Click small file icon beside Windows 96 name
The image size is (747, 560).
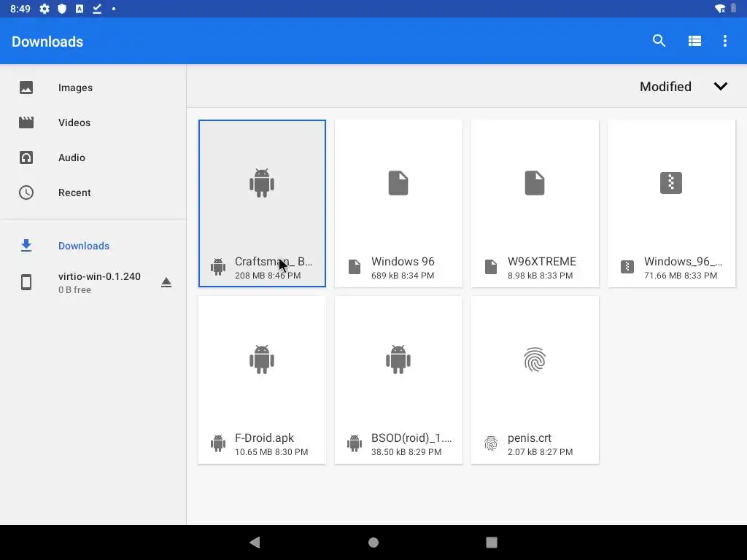355,267
